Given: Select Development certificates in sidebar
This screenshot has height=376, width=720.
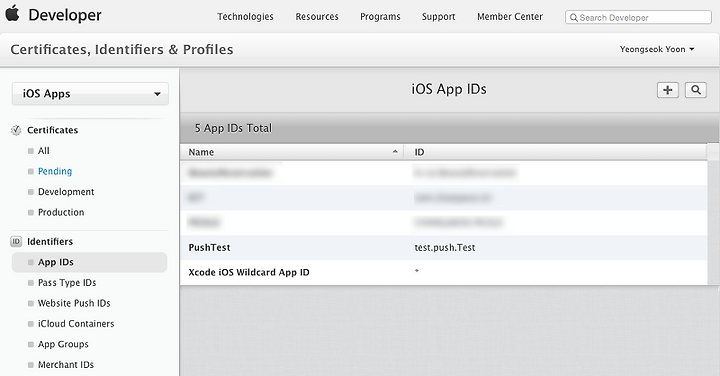Looking at the screenshot, I should (x=66, y=192).
